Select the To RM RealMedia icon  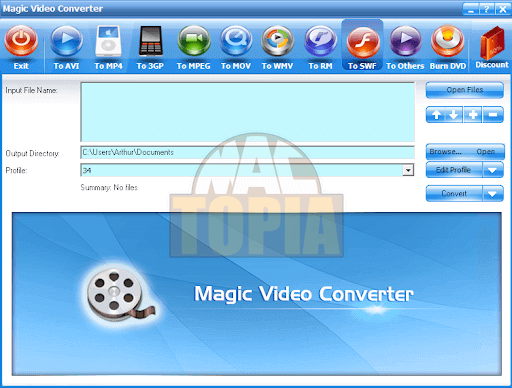pos(320,41)
